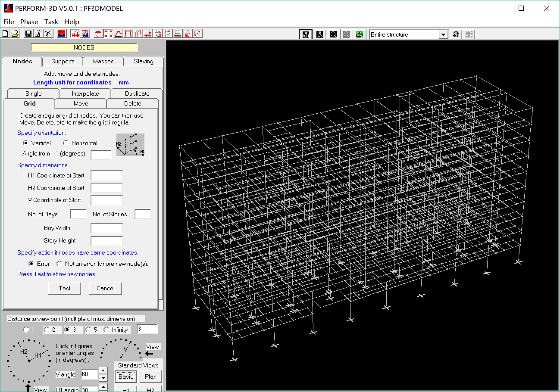Click the Test button

(x=65, y=288)
